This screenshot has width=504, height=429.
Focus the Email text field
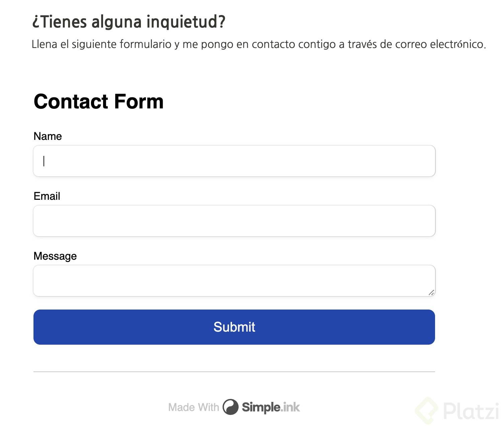tap(234, 221)
